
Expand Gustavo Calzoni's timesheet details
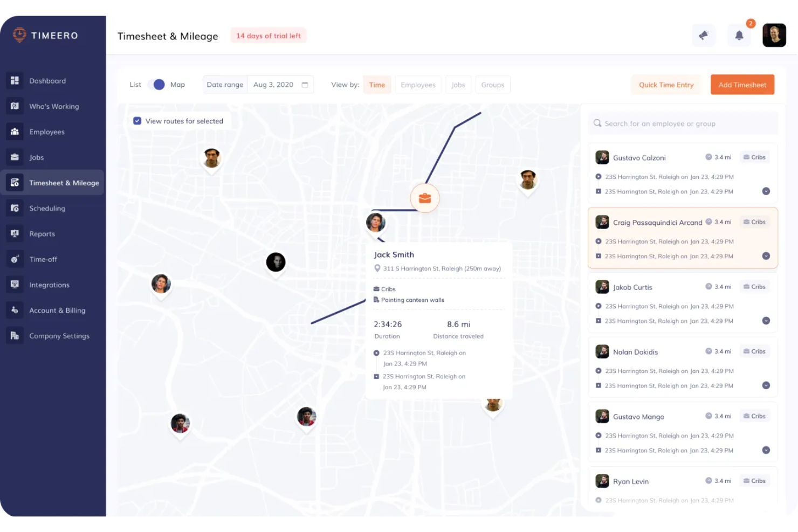pyautogui.click(x=766, y=191)
